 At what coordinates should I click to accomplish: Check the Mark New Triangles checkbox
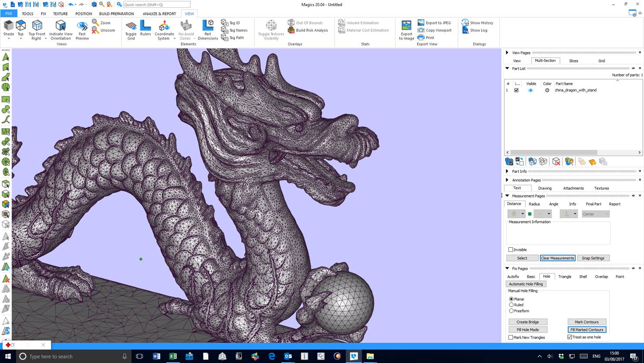pyautogui.click(x=510, y=337)
